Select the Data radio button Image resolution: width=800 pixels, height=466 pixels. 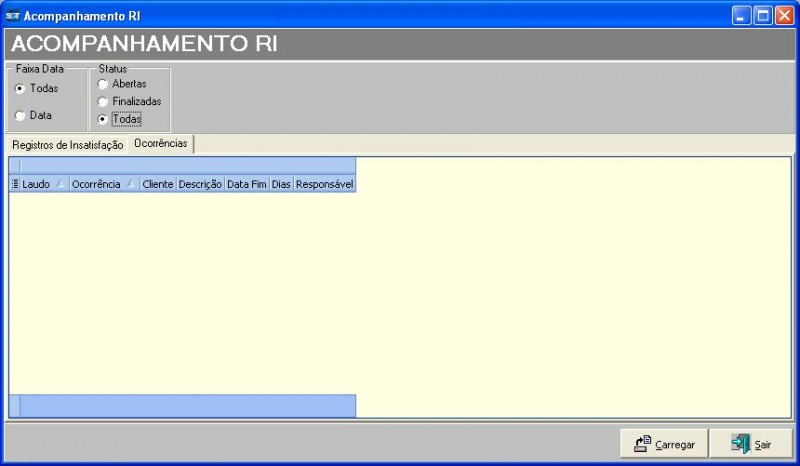coord(20,116)
